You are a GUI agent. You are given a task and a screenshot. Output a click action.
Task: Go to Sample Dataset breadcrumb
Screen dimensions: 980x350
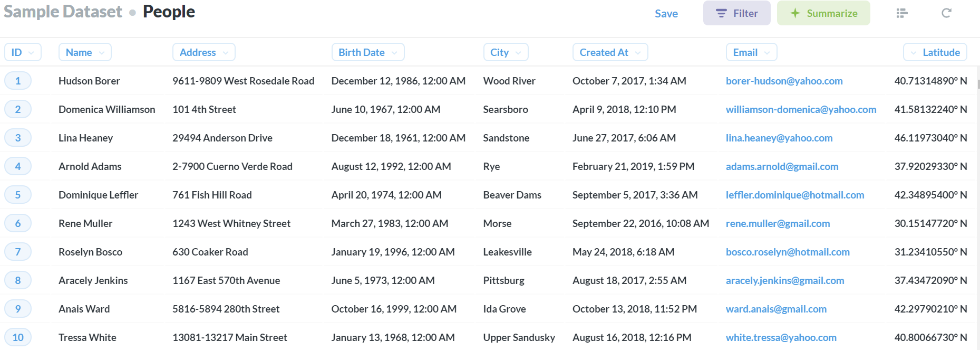coord(63,12)
